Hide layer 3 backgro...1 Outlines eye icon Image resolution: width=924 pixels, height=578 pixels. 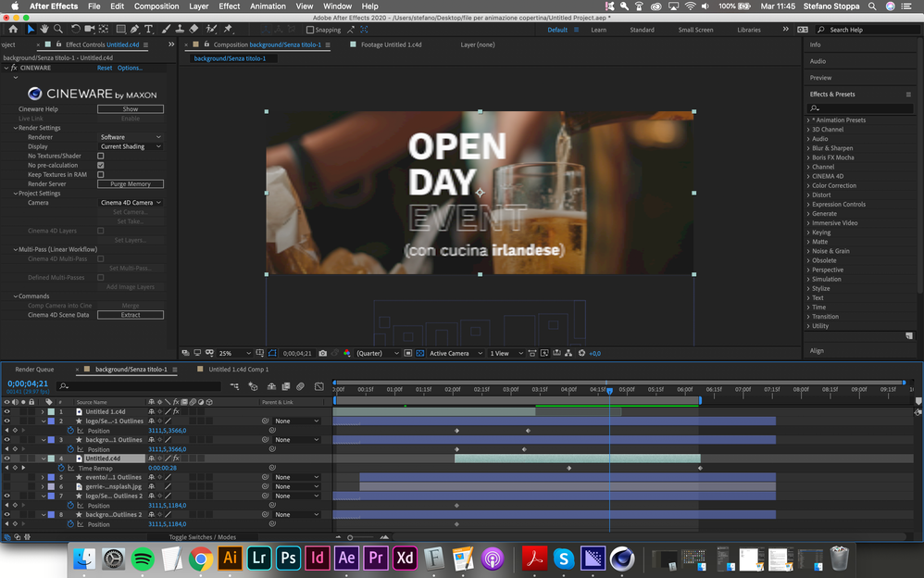click(x=7, y=439)
